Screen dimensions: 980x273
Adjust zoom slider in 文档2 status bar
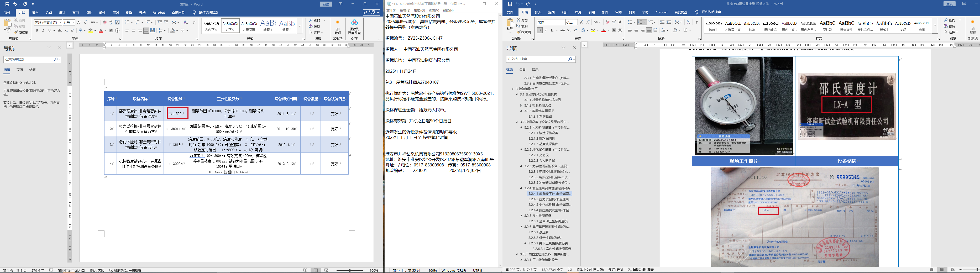tap(350, 270)
